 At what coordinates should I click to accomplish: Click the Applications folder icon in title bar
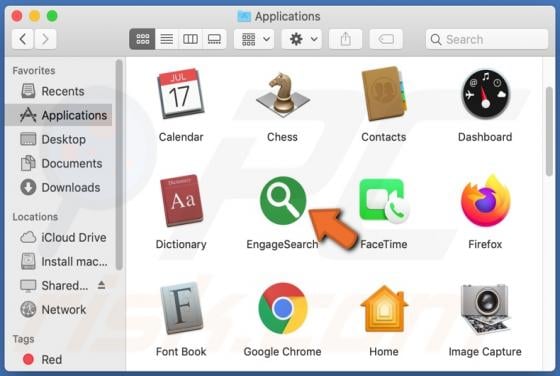[244, 16]
